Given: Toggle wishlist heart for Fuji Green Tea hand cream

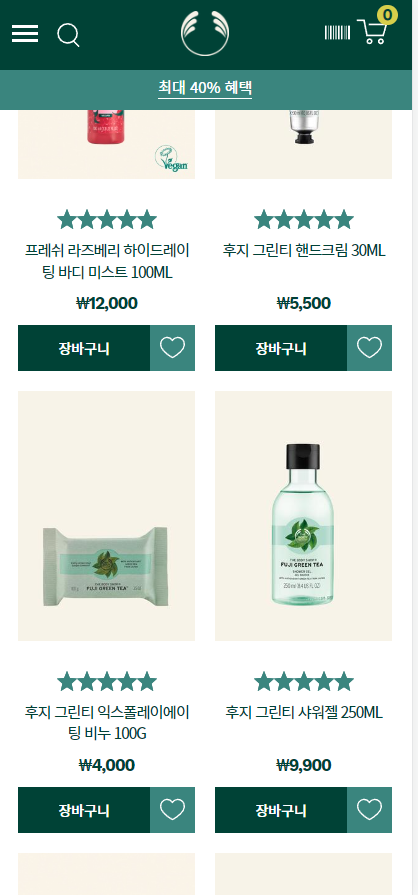Looking at the screenshot, I should (369, 348).
